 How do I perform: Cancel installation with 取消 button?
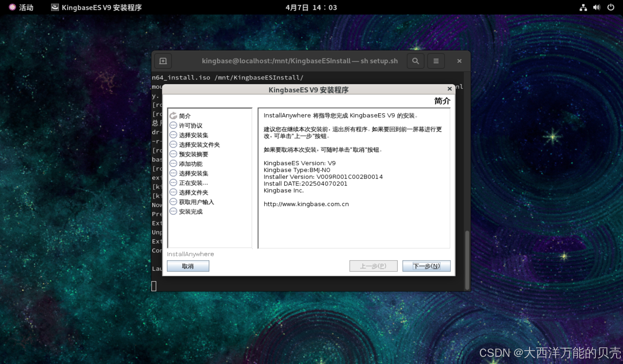point(188,266)
